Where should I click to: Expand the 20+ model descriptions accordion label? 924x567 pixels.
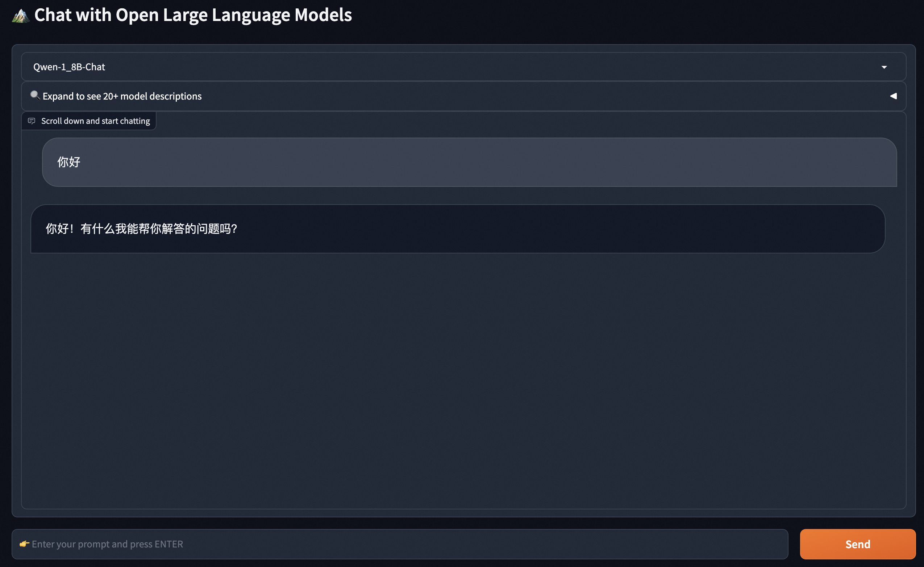tap(122, 96)
